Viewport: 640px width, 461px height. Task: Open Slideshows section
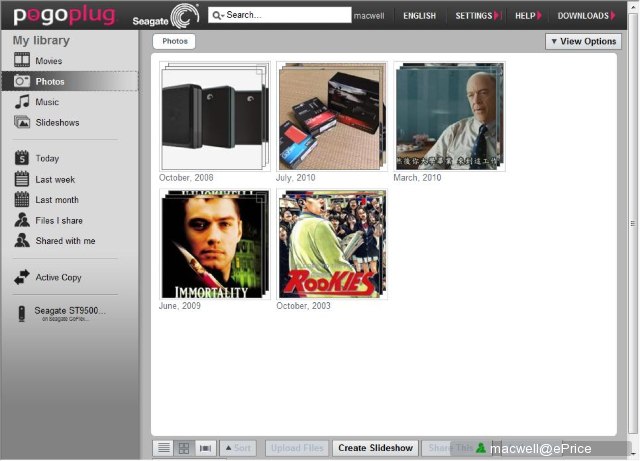(x=57, y=122)
